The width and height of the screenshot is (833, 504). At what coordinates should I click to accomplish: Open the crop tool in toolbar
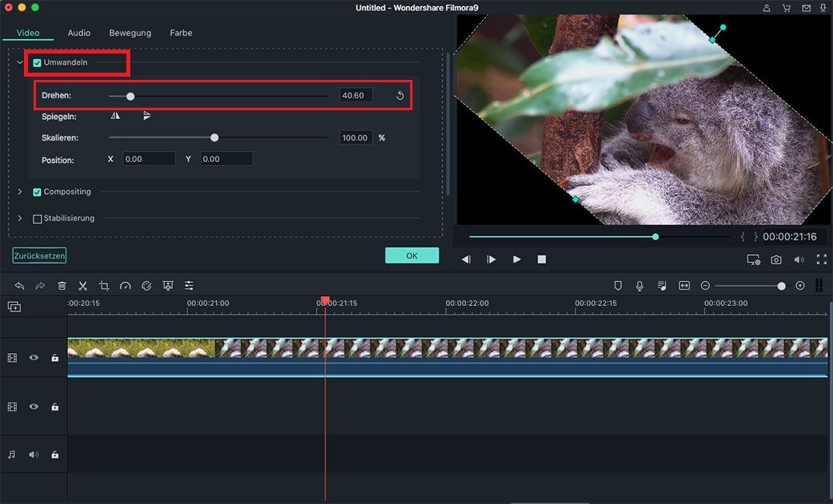pos(104,286)
